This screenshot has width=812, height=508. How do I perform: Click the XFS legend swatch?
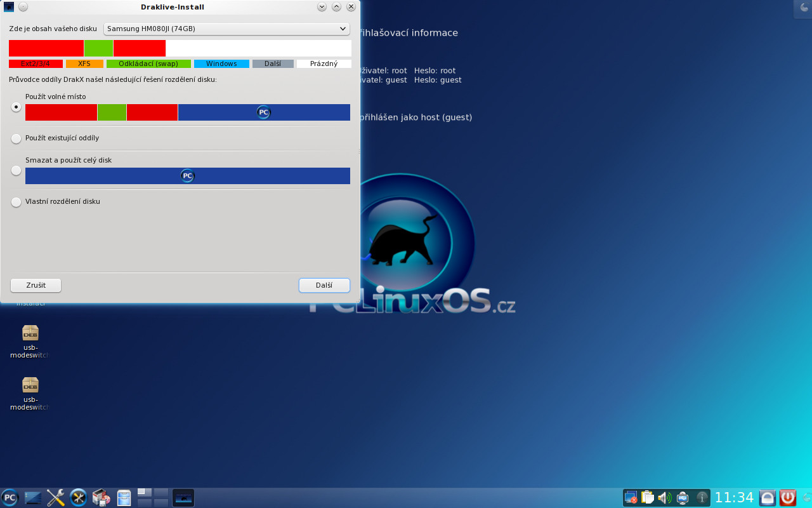click(84, 63)
